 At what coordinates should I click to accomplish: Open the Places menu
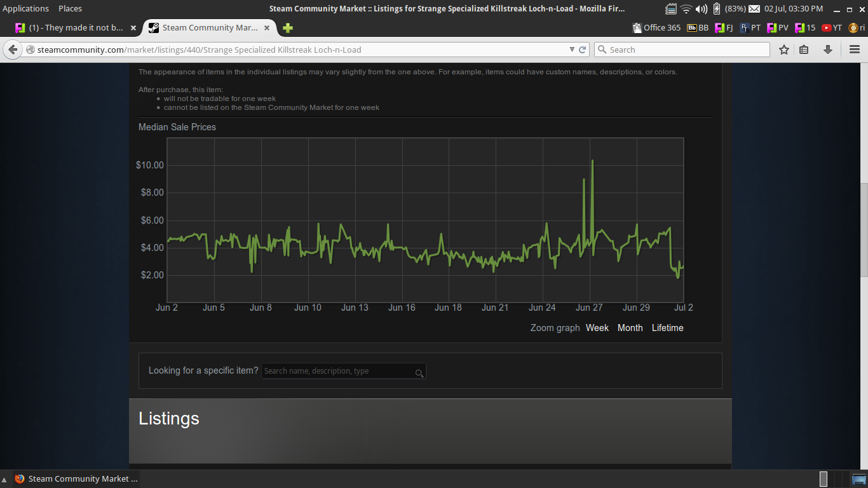pos(70,8)
